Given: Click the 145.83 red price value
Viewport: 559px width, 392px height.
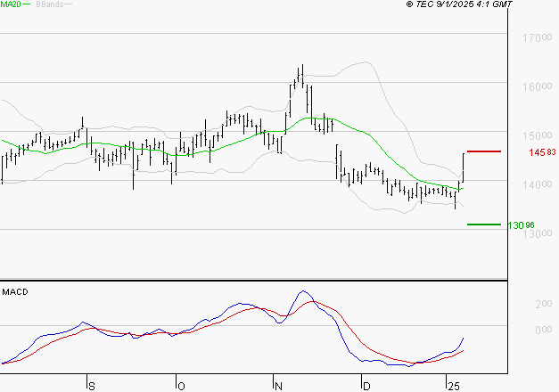Looking at the screenshot, I should click(542, 152).
